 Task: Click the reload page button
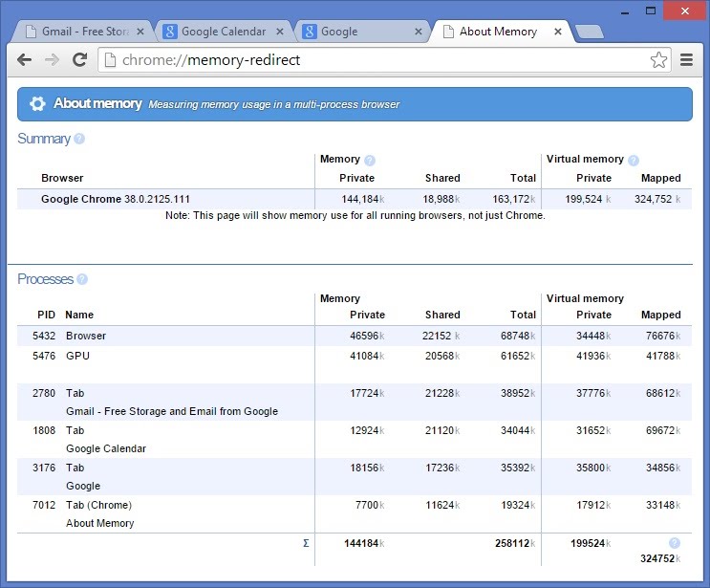pos(79,60)
